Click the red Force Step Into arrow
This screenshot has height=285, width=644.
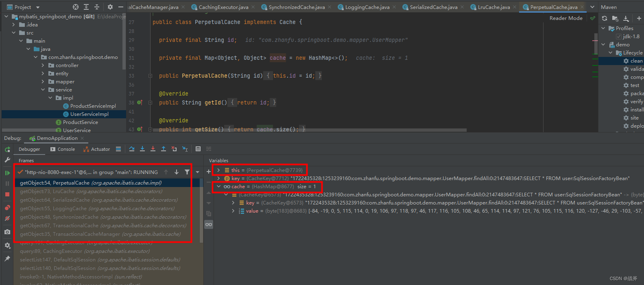coord(153,149)
